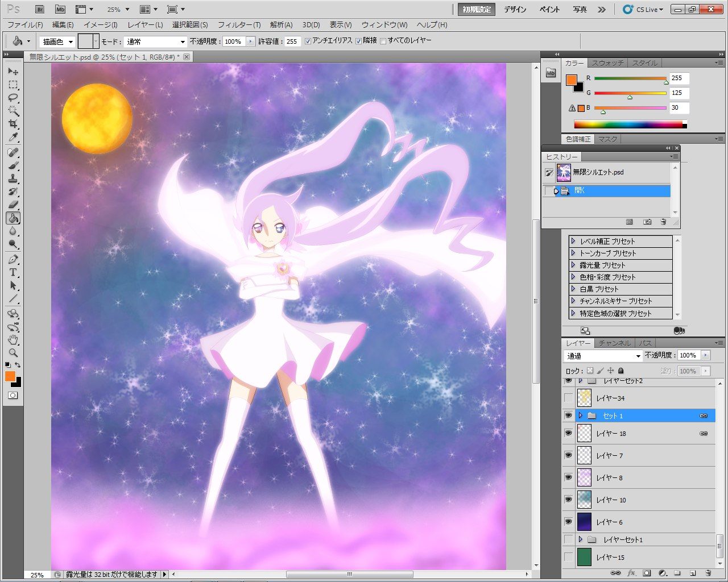Expand the レイヤーセット1 group
Image resolution: width=728 pixels, height=582 pixels.
580,539
